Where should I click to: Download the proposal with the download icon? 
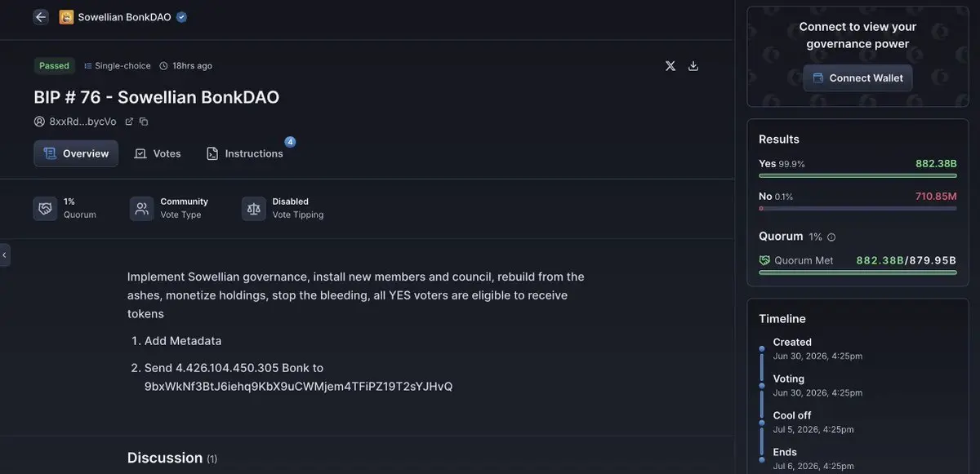pos(693,66)
